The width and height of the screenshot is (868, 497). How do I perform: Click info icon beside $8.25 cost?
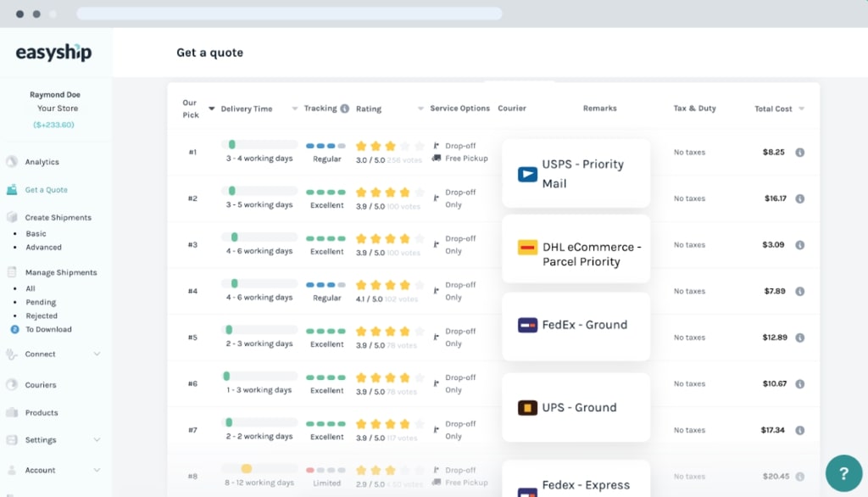(x=799, y=153)
